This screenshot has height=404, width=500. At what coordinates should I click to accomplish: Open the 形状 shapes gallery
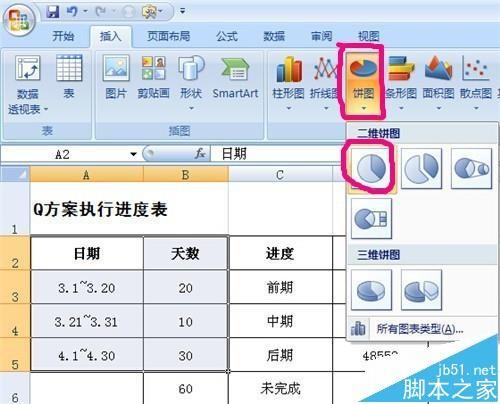pyautogui.click(x=191, y=83)
